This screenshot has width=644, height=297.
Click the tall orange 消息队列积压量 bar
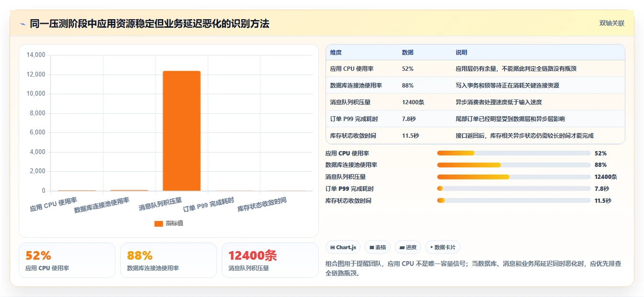tap(181, 131)
